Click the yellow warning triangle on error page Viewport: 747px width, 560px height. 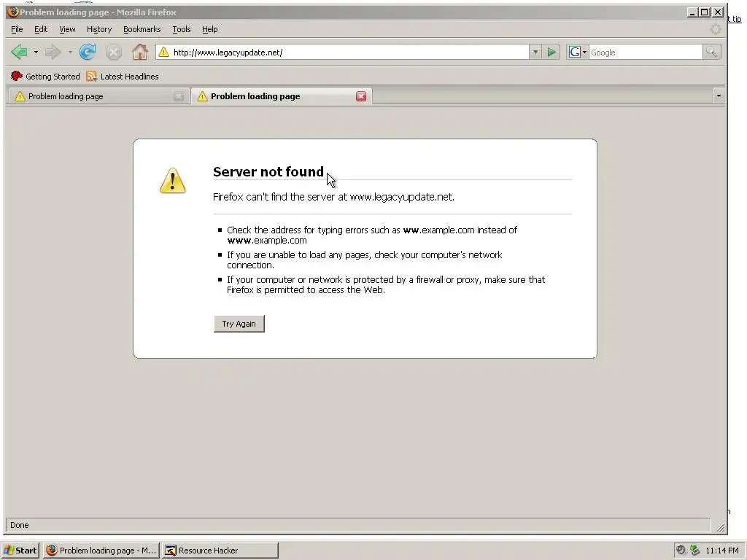[x=172, y=181]
